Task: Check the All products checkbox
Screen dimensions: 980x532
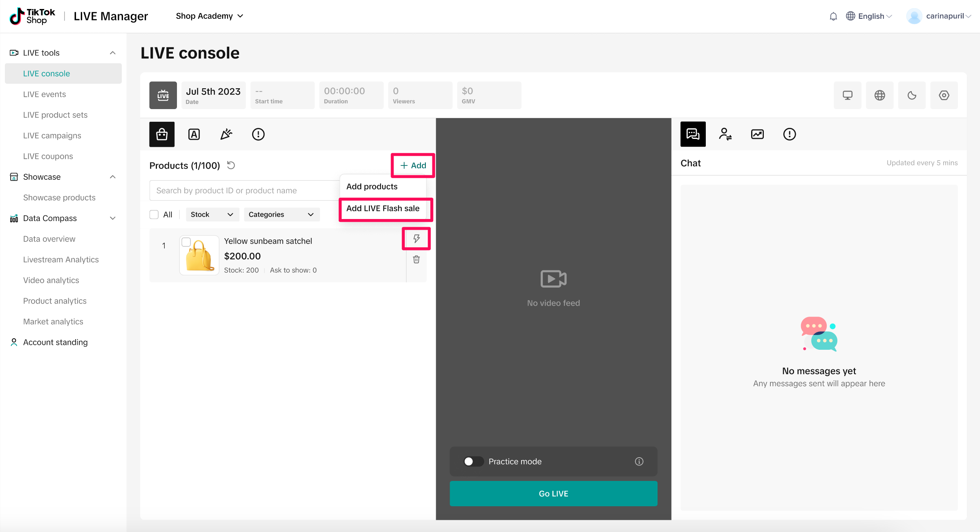Action: pos(154,215)
